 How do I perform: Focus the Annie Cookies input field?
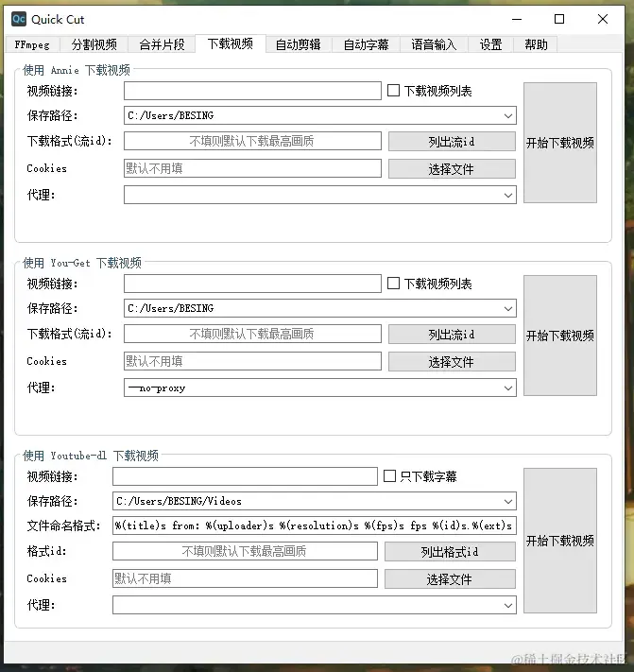[x=252, y=168]
